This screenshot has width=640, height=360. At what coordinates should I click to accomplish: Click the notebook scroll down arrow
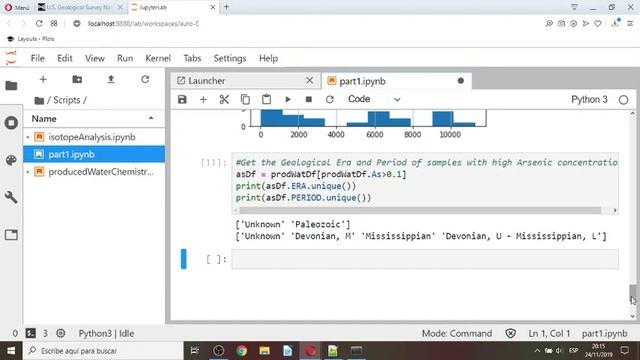(x=632, y=316)
